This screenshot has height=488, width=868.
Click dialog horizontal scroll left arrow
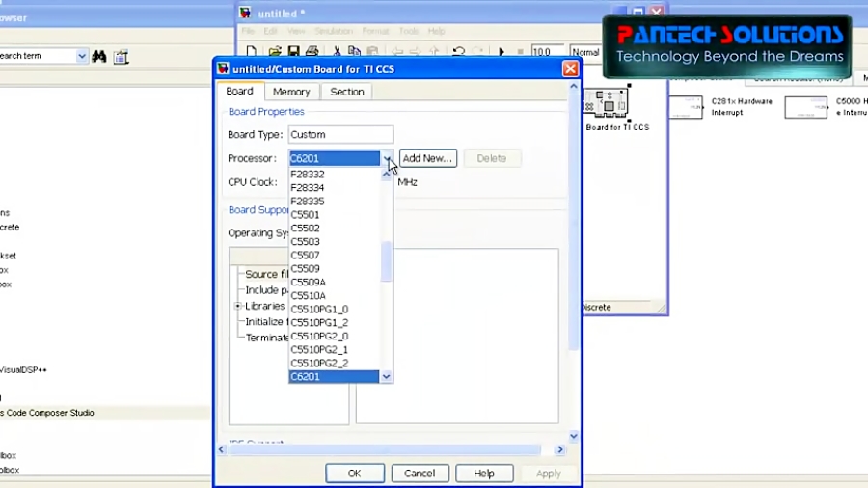tap(222, 449)
